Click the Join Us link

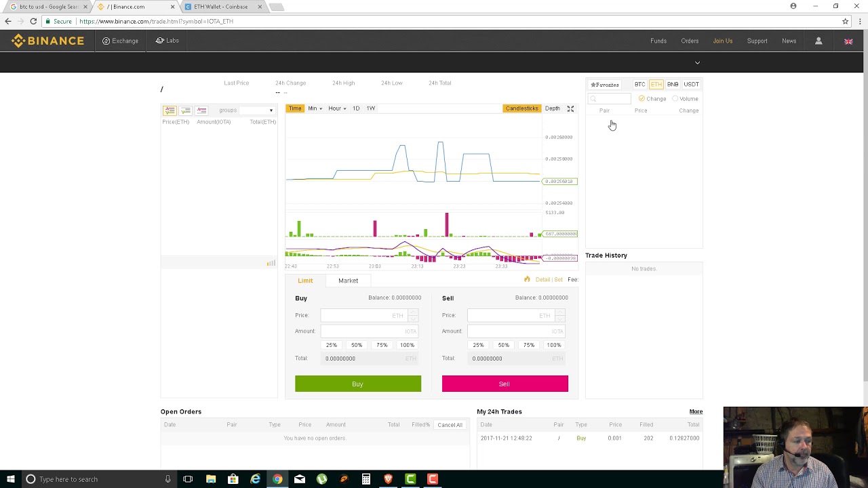[723, 41]
